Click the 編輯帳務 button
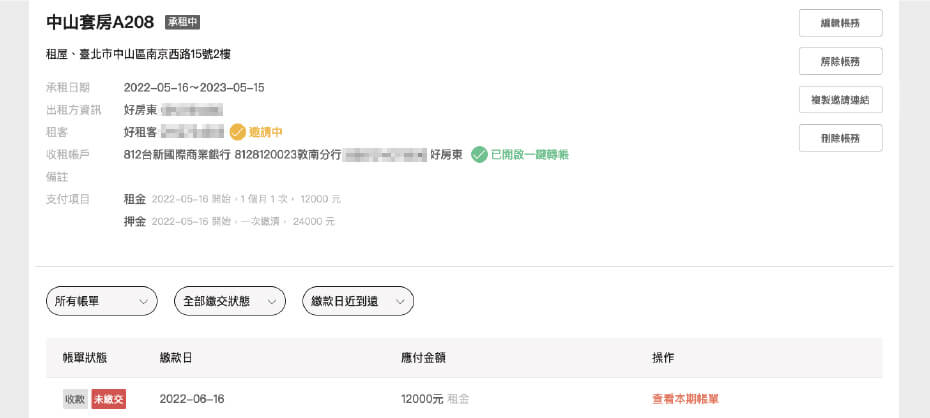Viewport: 930px width, 418px height. click(x=840, y=23)
